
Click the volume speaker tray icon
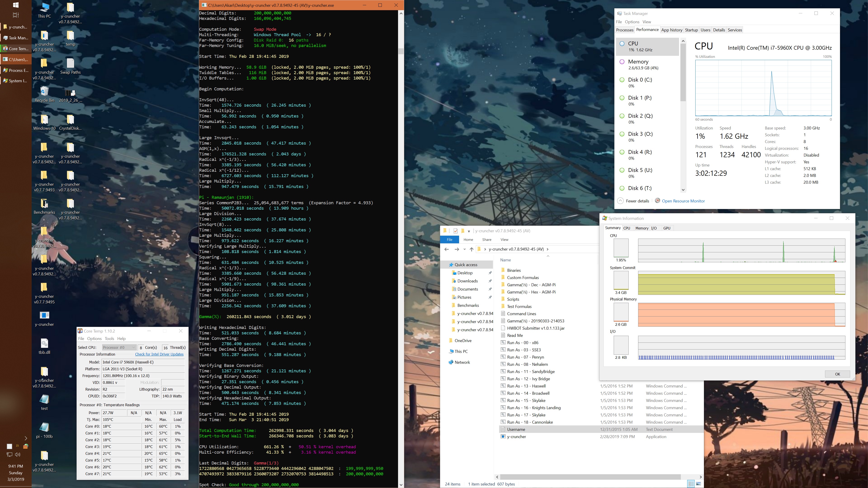click(18, 454)
